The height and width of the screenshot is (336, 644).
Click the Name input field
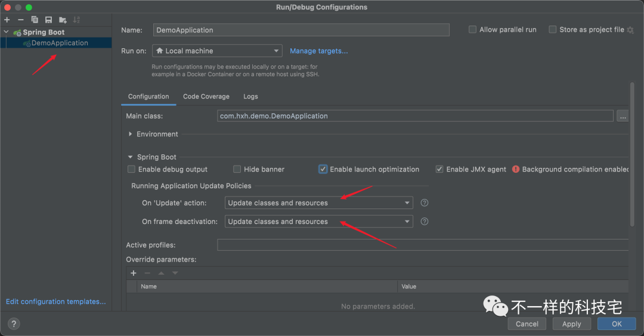(301, 30)
